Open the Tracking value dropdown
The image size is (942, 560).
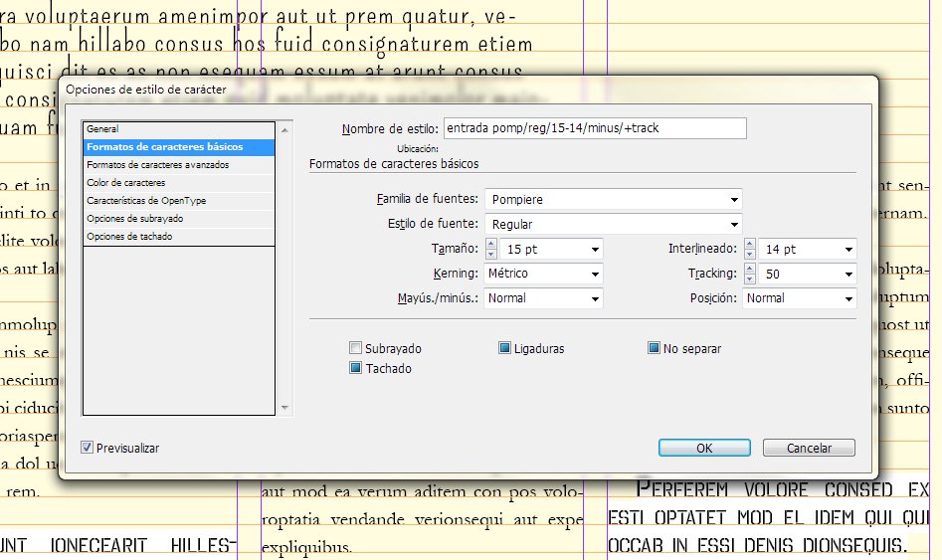(848, 274)
